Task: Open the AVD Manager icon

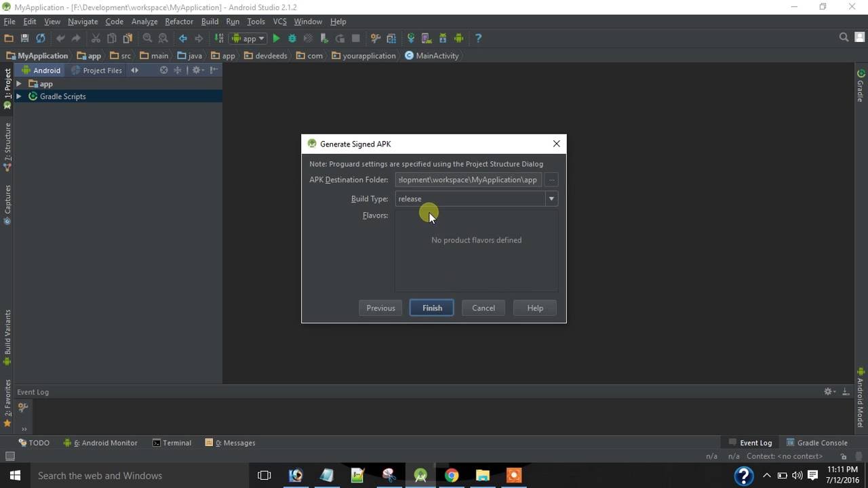Action: tap(427, 38)
